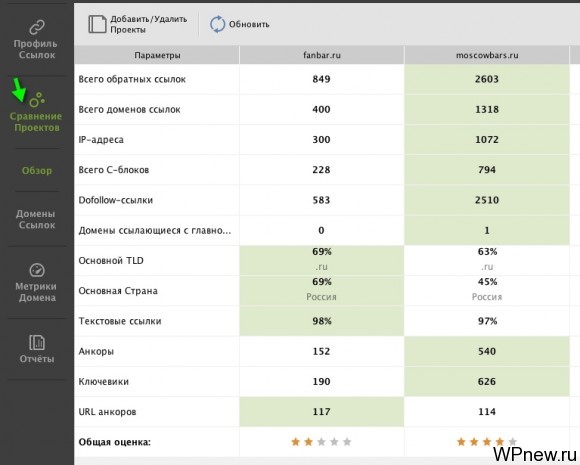Click the Параметры column header
This screenshot has width=580, height=465.
(x=157, y=55)
